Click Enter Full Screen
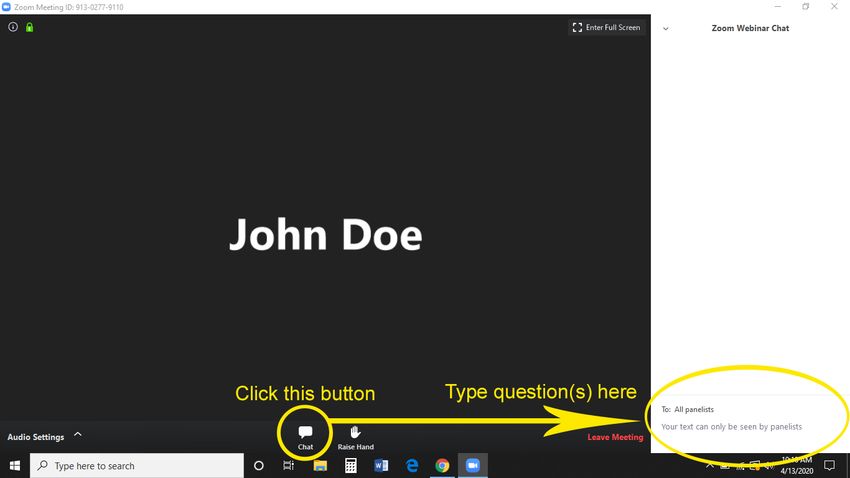850x478 pixels. click(x=607, y=27)
